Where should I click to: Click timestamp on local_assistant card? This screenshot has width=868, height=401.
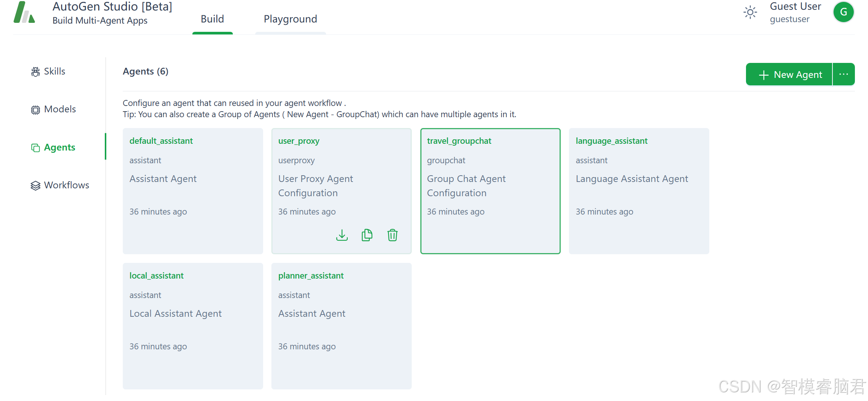click(158, 347)
